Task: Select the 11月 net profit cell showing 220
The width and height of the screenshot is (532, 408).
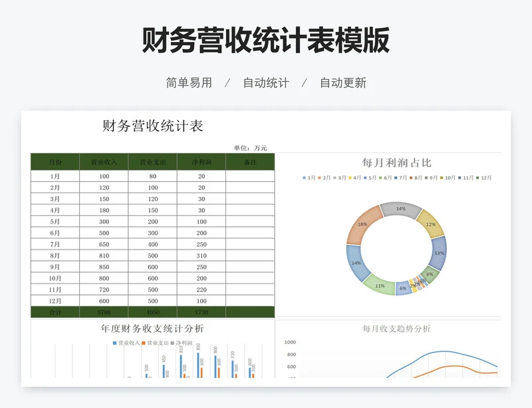Action: (x=201, y=290)
